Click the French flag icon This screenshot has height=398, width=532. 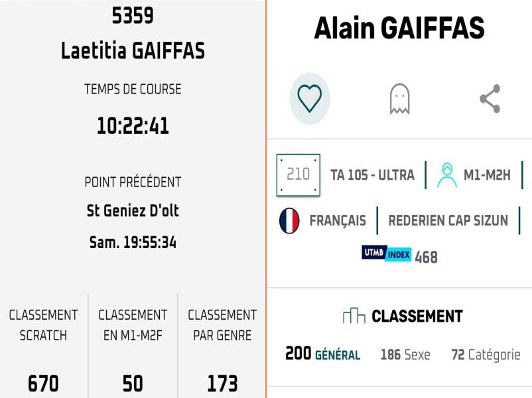pyautogui.click(x=289, y=220)
